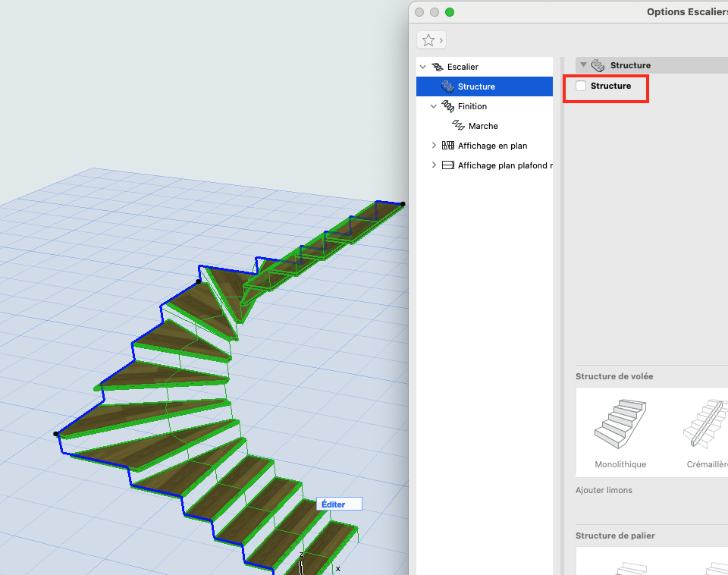The width and height of the screenshot is (728, 575).
Task: Click the Structure de volée heading
Action: pos(614,376)
